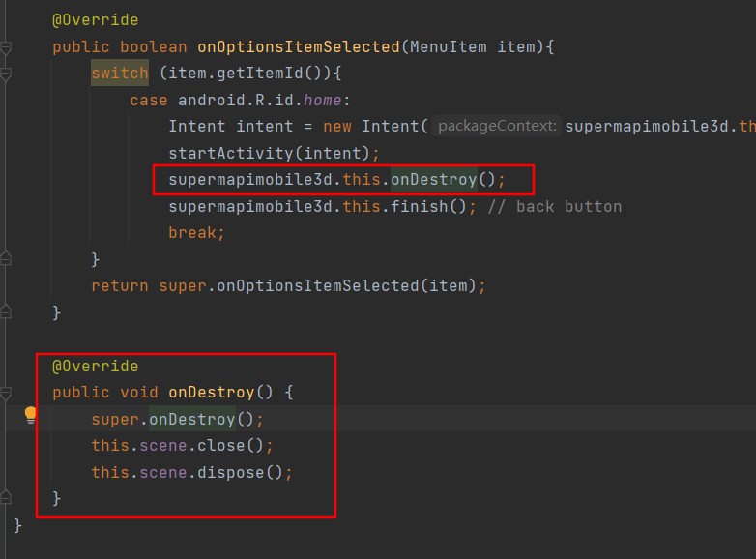Click dispose() call on this.scene
The image size is (756, 559).
tap(240, 472)
